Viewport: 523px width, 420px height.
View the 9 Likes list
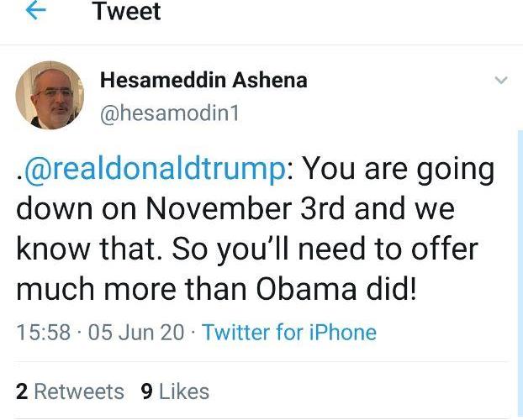175,391
